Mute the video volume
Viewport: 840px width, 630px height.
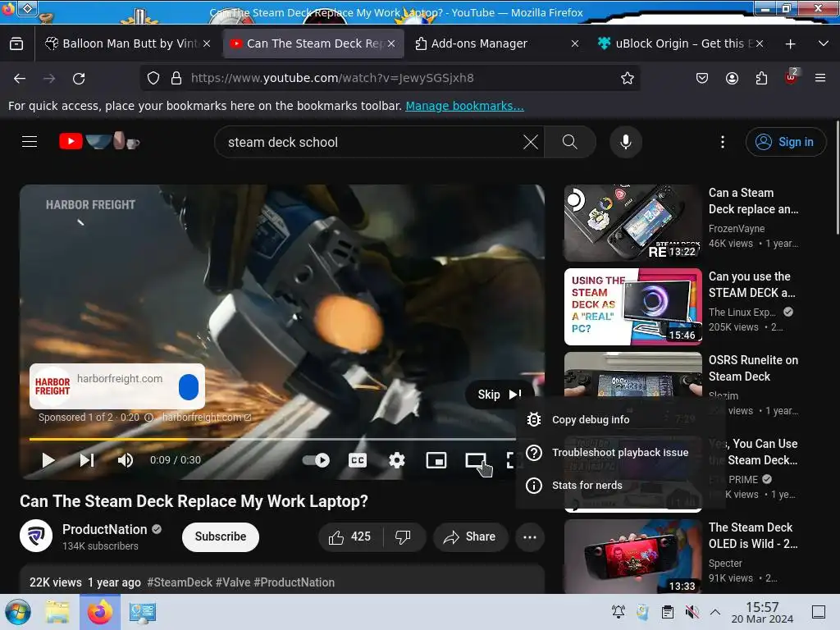point(126,460)
